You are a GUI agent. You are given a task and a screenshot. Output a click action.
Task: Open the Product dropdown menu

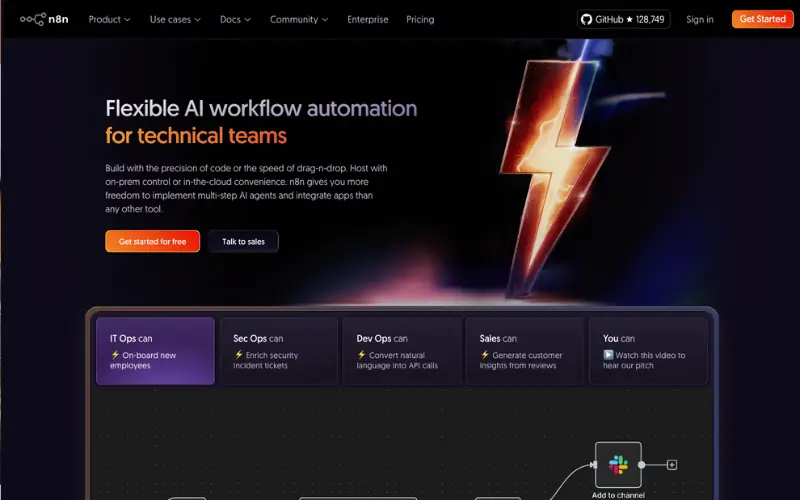[x=109, y=19]
